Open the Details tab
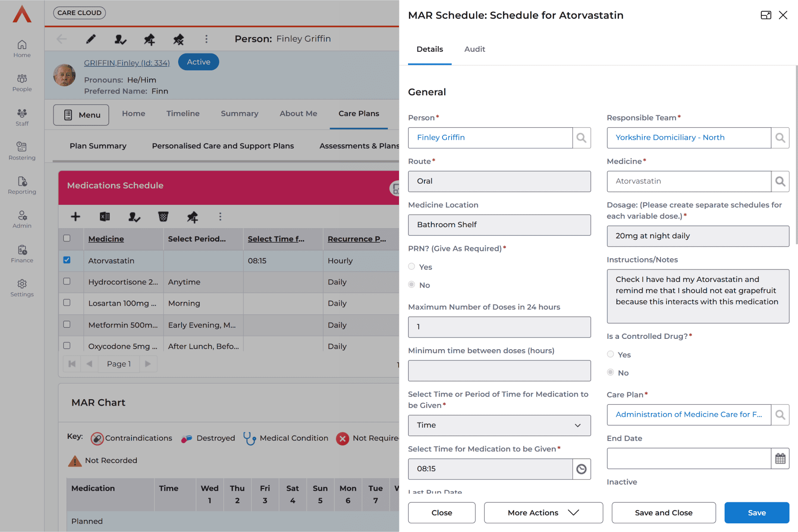Screen dimensions: 798x532 [430, 49]
